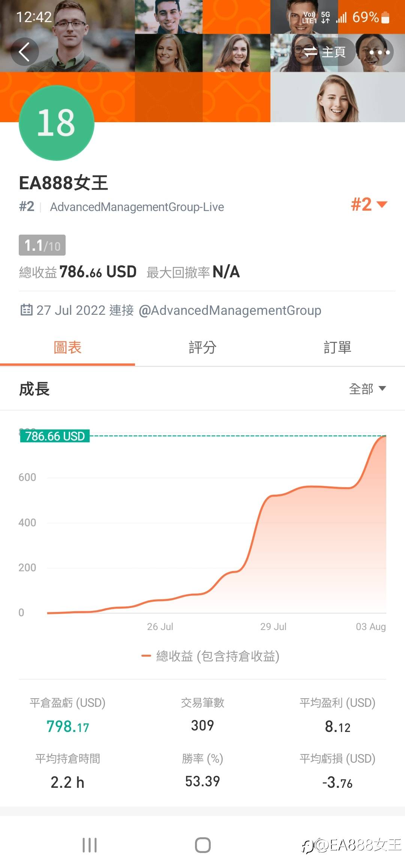Image resolution: width=405 pixels, height=868 pixels.
Task: Tap the 交易筆數 309 statistic
Action: point(202,716)
